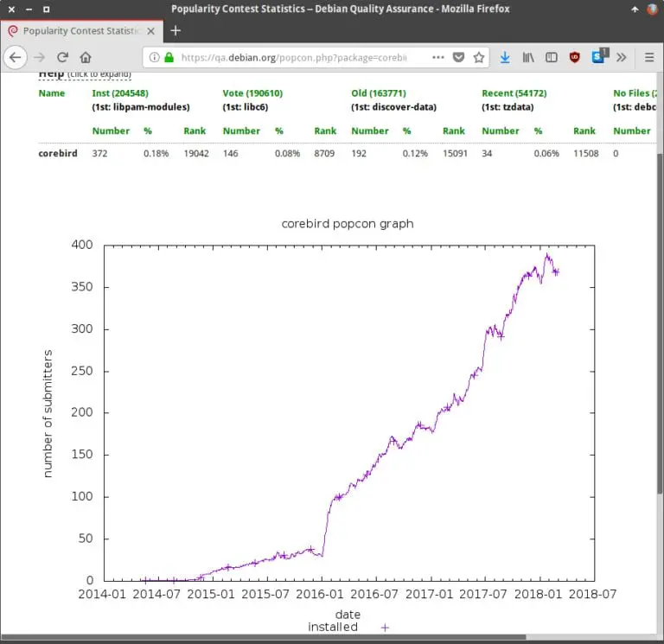Go back to the previous page

coord(16,57)
